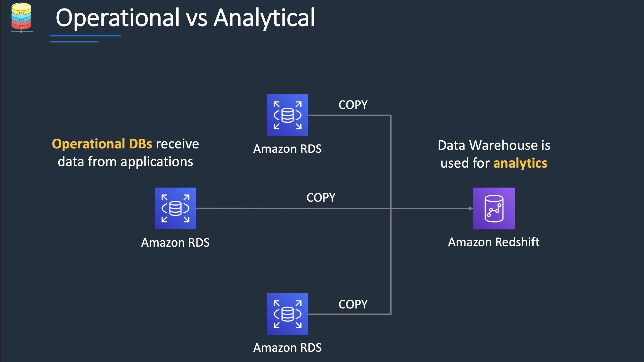Select the COPY label near top RDS
Image resolution: width=644 pixels, height=362 pixels.
[x=353, y=105]
